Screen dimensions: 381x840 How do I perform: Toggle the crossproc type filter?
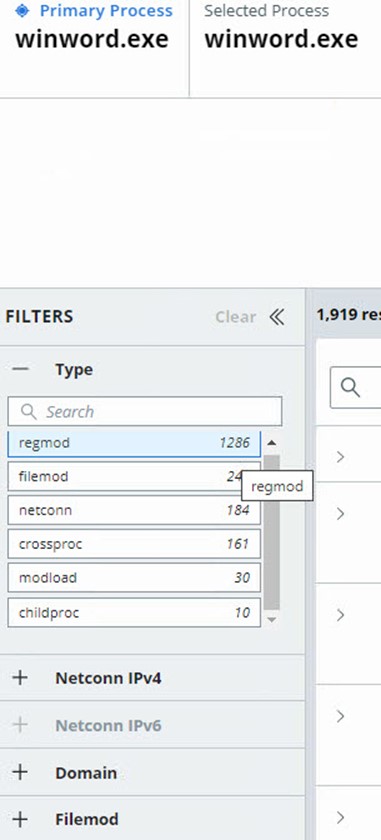tap(134, 544)
